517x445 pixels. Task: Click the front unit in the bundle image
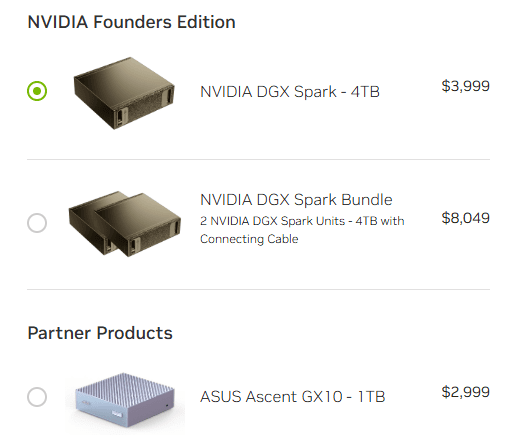click(x=138, y=225)
